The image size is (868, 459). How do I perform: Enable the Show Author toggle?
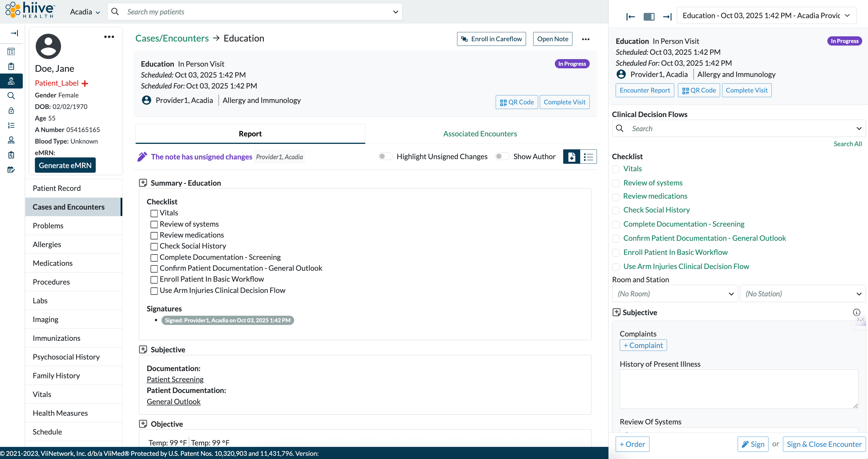click(x=502, y=156)
